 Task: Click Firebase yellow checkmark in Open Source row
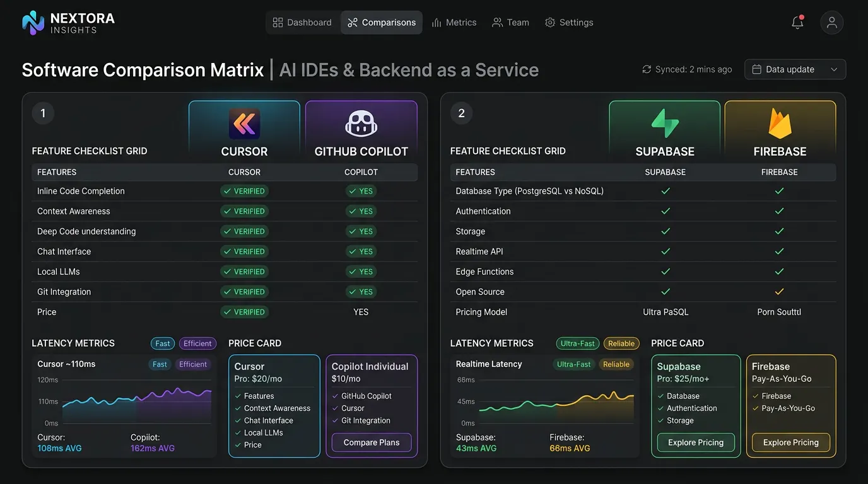click(x=780, y=292)
